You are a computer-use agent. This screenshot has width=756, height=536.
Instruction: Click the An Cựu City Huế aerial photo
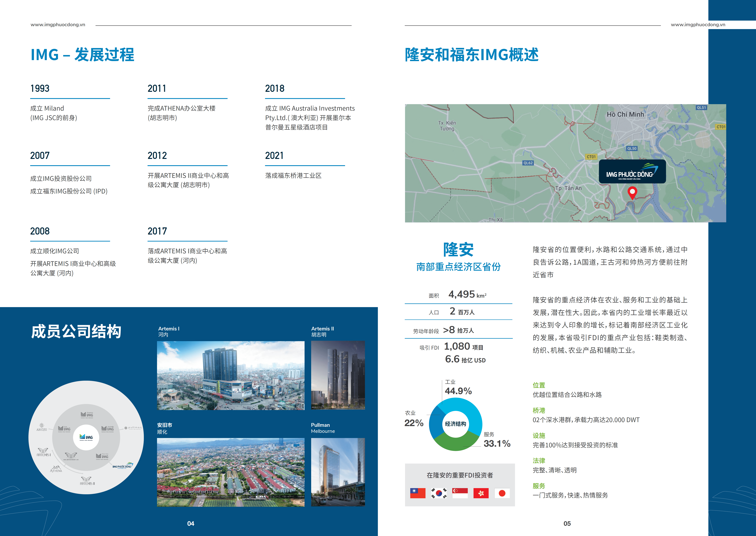(231, 472)
